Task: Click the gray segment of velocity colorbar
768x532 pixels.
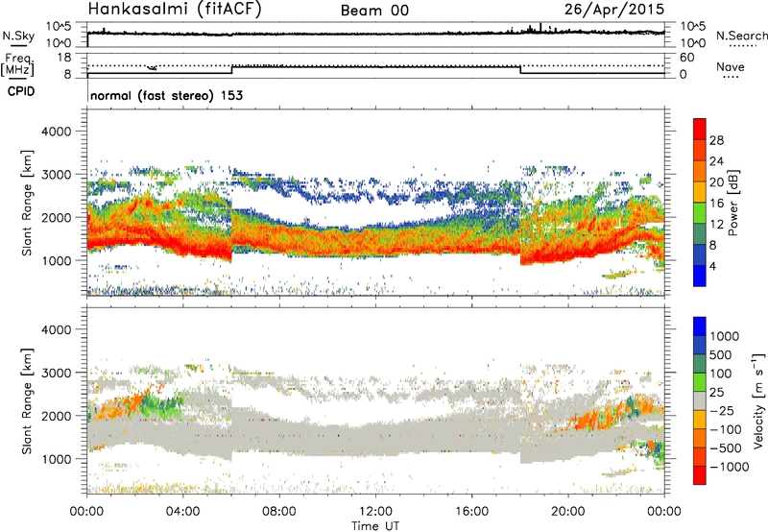Action: pyautogui.click(x=700, y=400)
